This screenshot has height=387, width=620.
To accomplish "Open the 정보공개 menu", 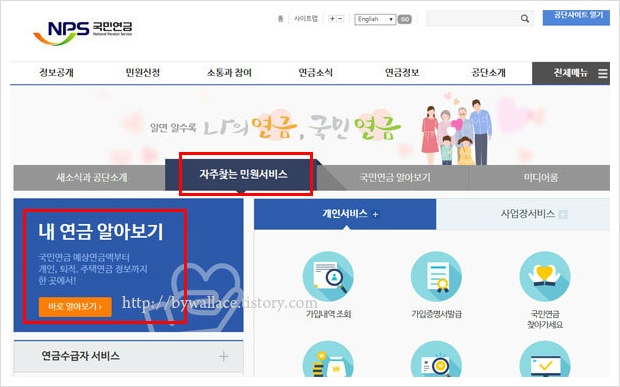I will (57, 73).
